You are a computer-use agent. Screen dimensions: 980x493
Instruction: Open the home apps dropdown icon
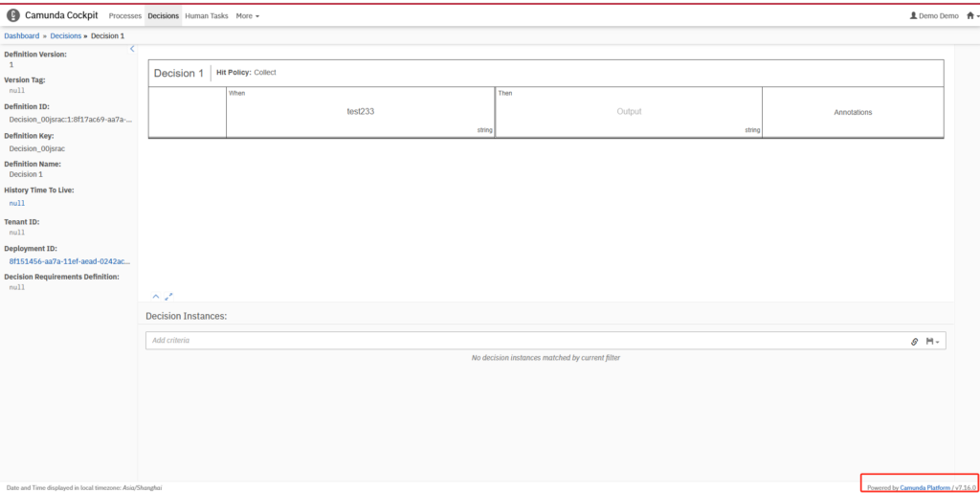[972, 15]
